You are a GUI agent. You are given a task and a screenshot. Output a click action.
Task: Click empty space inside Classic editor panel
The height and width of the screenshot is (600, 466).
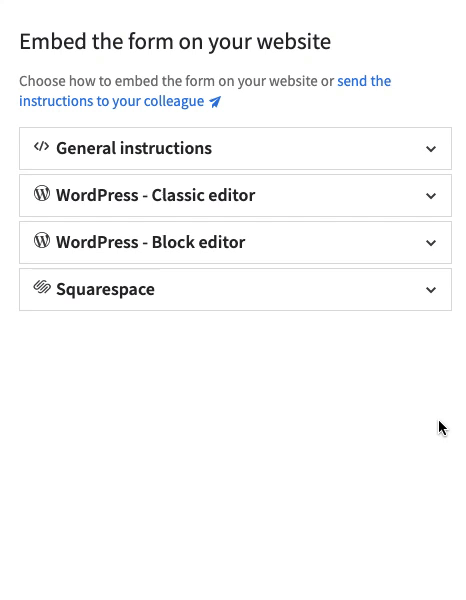[337, 196]
